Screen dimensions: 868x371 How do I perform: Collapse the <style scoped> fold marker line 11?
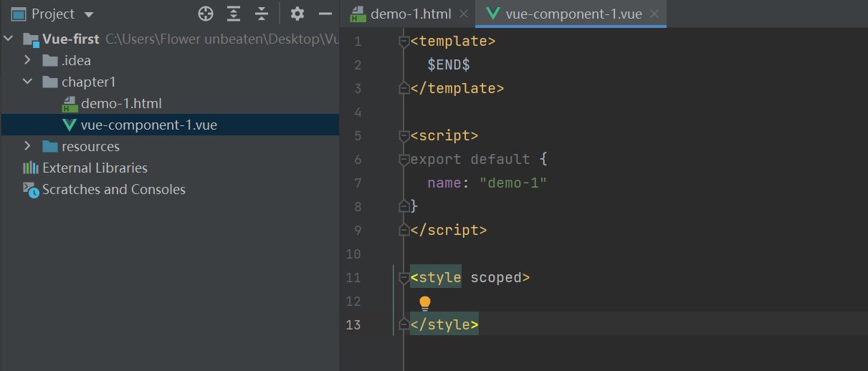point(404,278)
